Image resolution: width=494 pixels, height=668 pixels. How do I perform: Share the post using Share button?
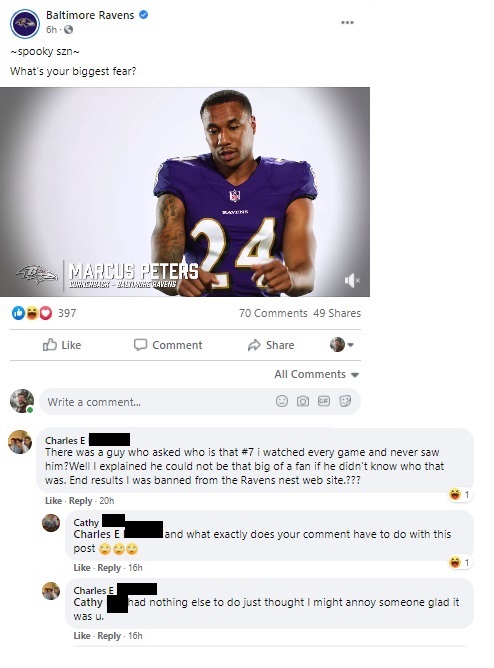pos(271,345)
